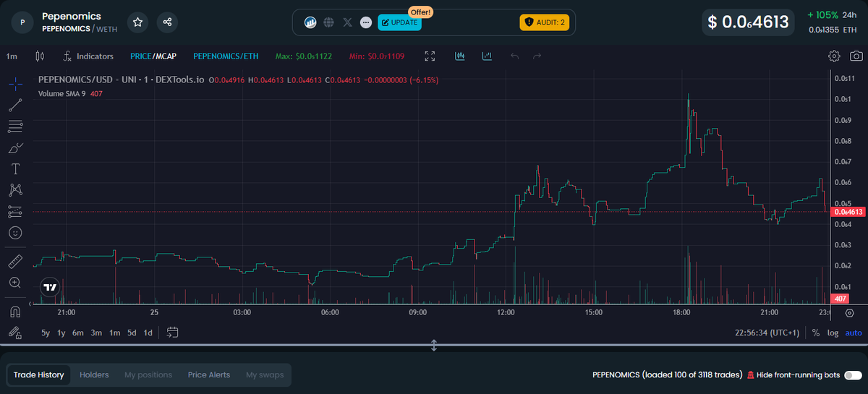Set range to 3m
The width and height of the screenshot is (868, 394).
coord(96,333)
